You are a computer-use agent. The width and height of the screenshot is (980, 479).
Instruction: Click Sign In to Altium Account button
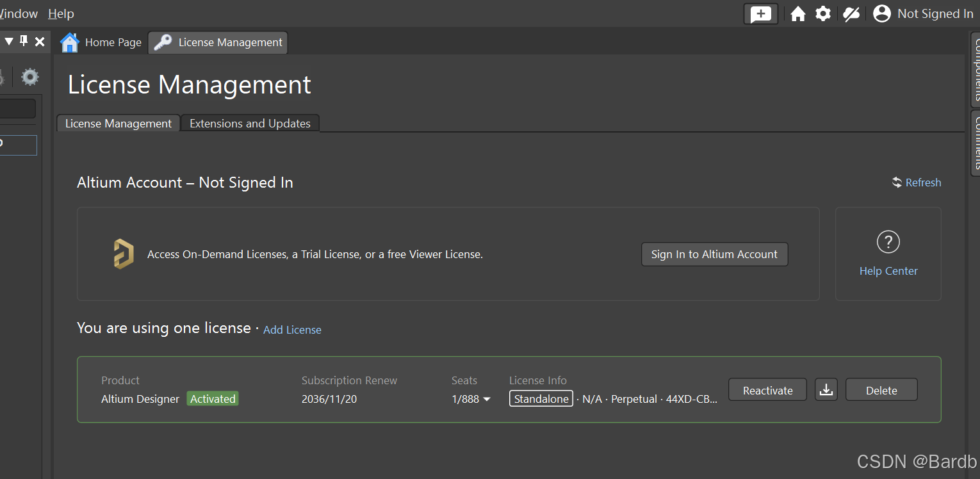[714, 254]
